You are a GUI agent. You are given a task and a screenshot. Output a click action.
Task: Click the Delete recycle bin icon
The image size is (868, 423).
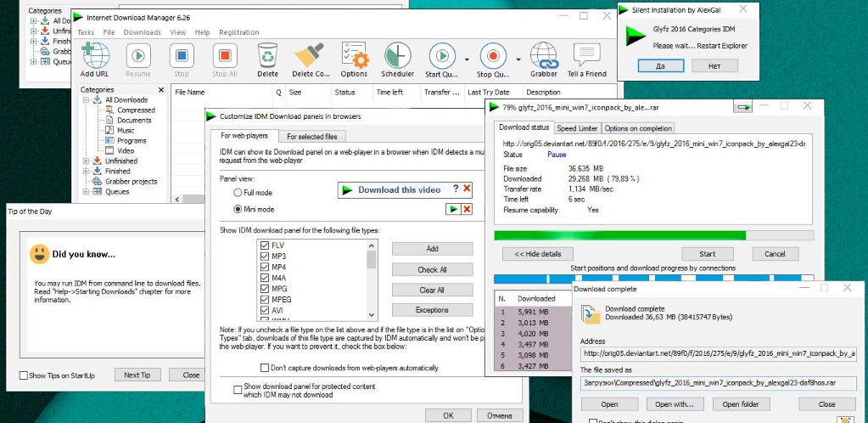267,56
